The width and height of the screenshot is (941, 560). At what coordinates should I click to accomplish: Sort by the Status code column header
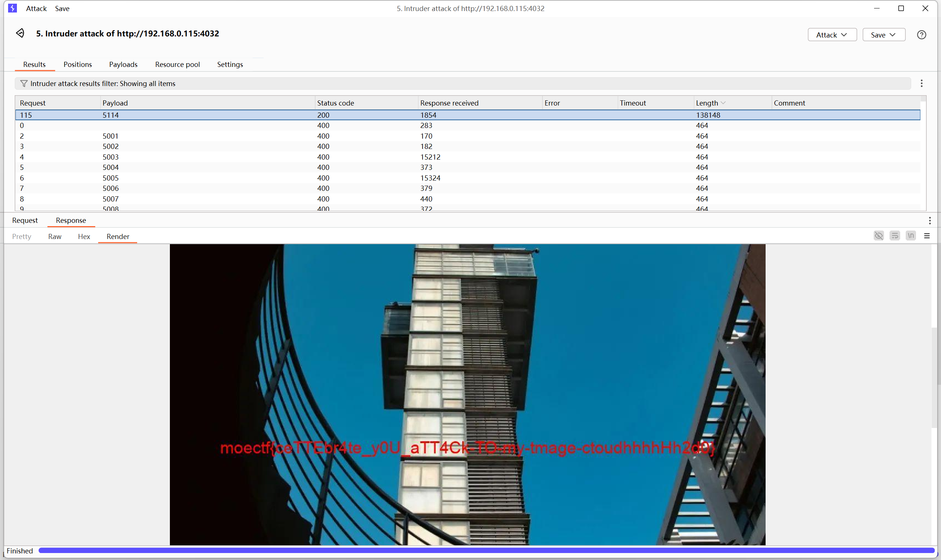[x=366, y=103]
